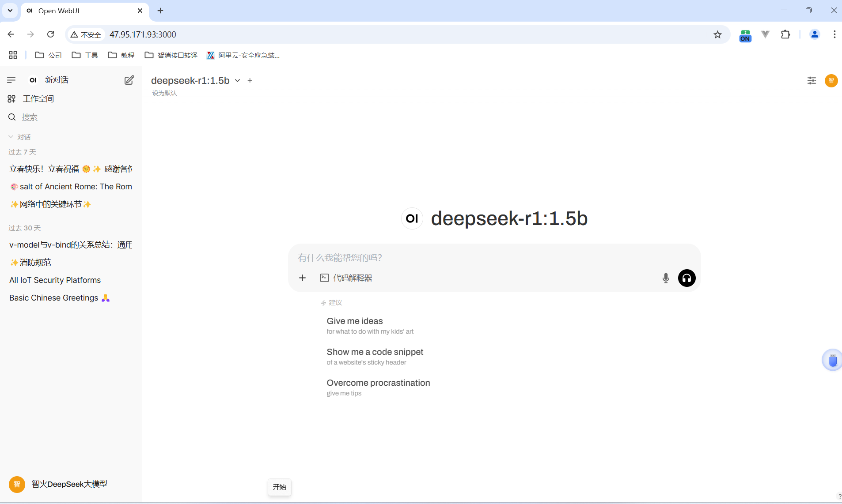The height and width of the screenshot is (504, 842).
Task: Open the 教程 bookmarks folder
Action: [x=121, y=55]
